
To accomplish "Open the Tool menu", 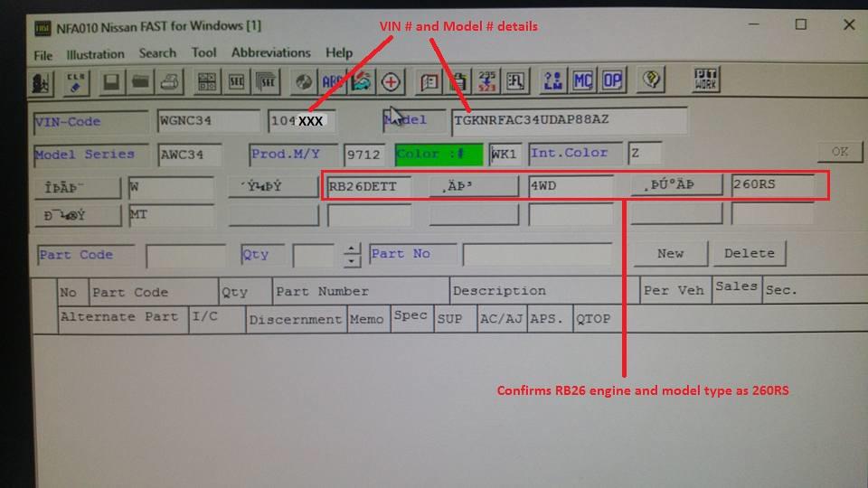I will (203, 52).
